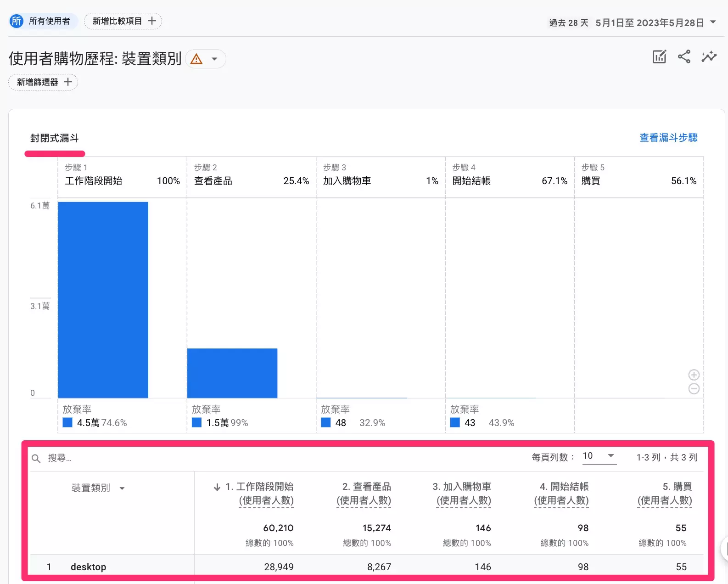Click the 所有使用者 segment chip label
Viewport: 728px width, 584px height.
point(50,21)
